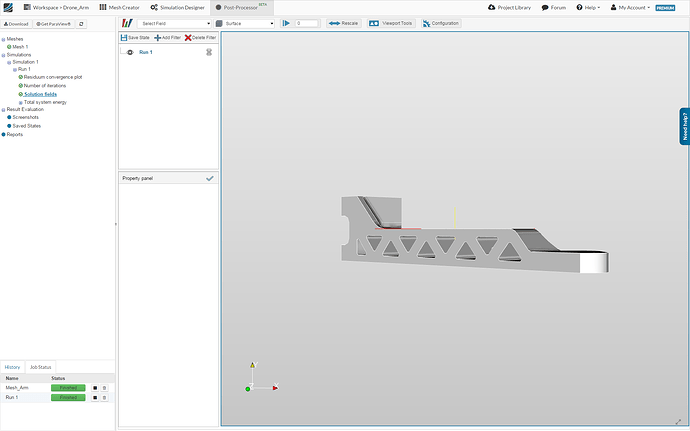Image resolution: width=690 pixels, height=431 pixels.
Task: Apply changes with Property panel checkmark
Action: click(209, 178)
